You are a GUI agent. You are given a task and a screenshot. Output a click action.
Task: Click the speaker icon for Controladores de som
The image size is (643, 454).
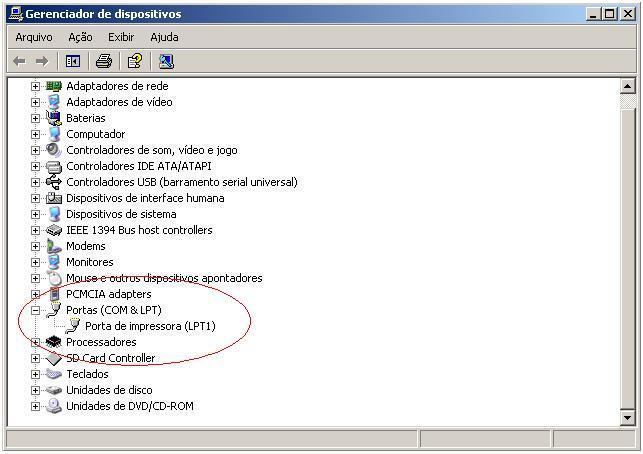coord(54,150)
